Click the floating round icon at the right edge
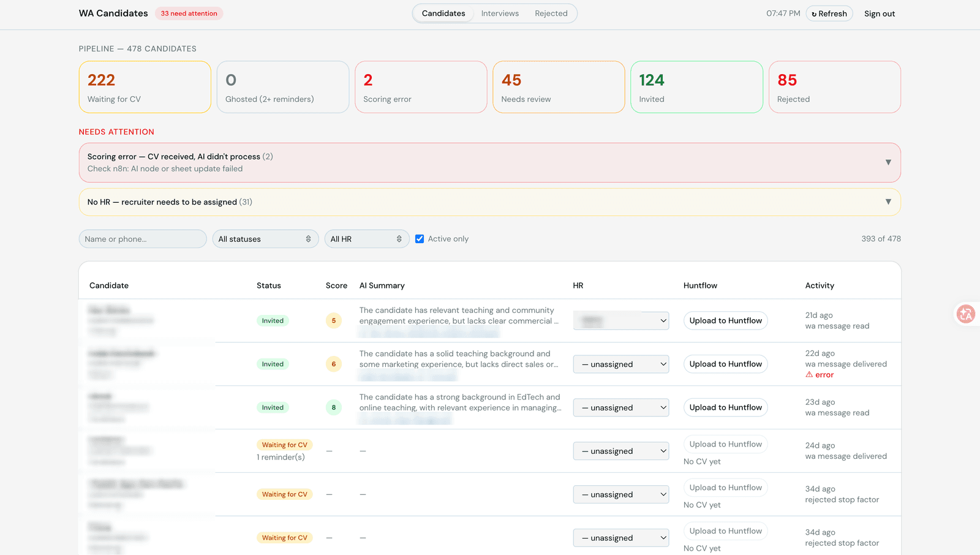This screenshot has height=555, width=980. (966, 314)
